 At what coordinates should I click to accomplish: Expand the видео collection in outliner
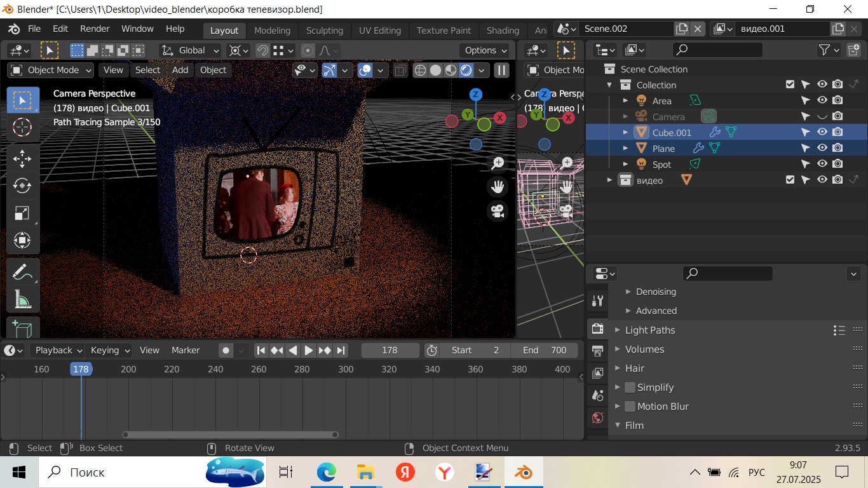(x=610, y=180)
